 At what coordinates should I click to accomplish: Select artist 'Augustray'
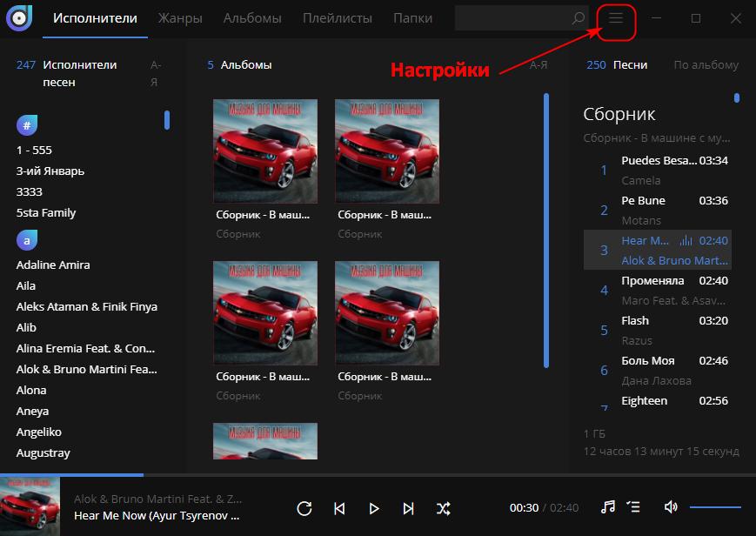click(43, 452)
